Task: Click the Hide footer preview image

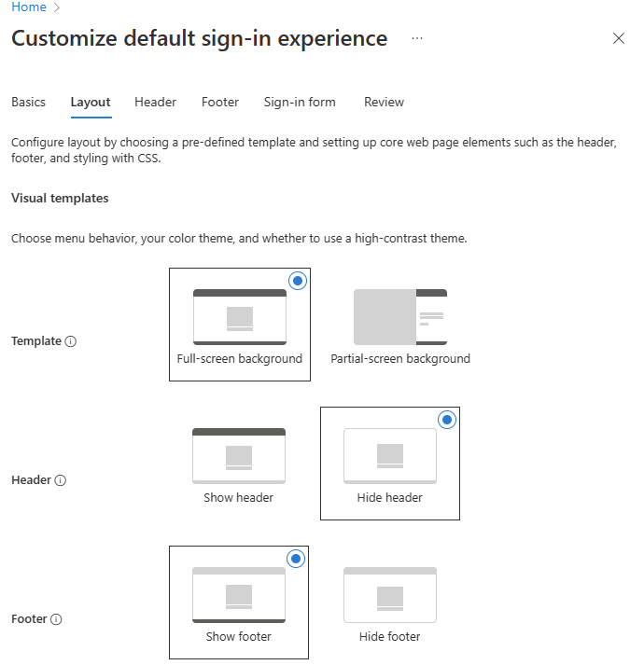Action: (x=390, y=595)
